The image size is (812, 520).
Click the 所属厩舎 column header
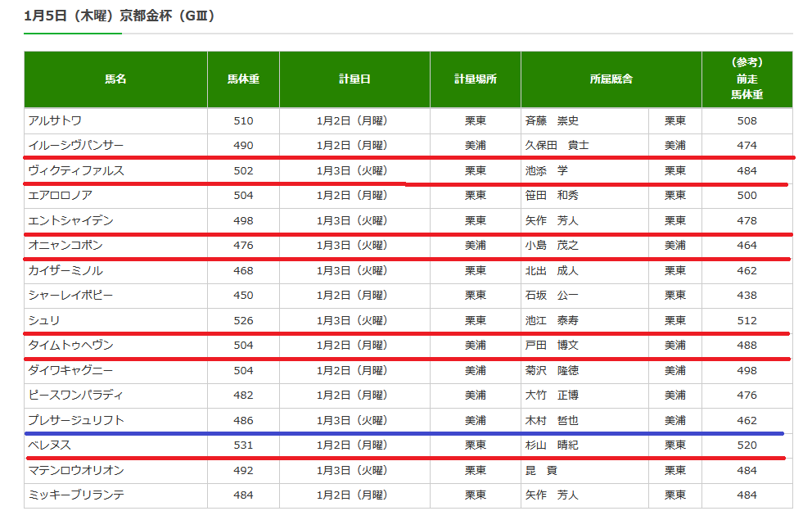(611, 79)
